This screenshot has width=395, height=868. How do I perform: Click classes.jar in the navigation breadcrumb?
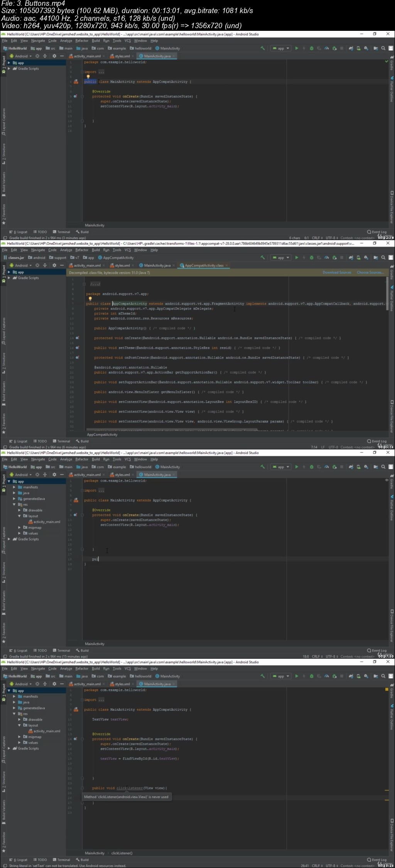tap(14, 257)
